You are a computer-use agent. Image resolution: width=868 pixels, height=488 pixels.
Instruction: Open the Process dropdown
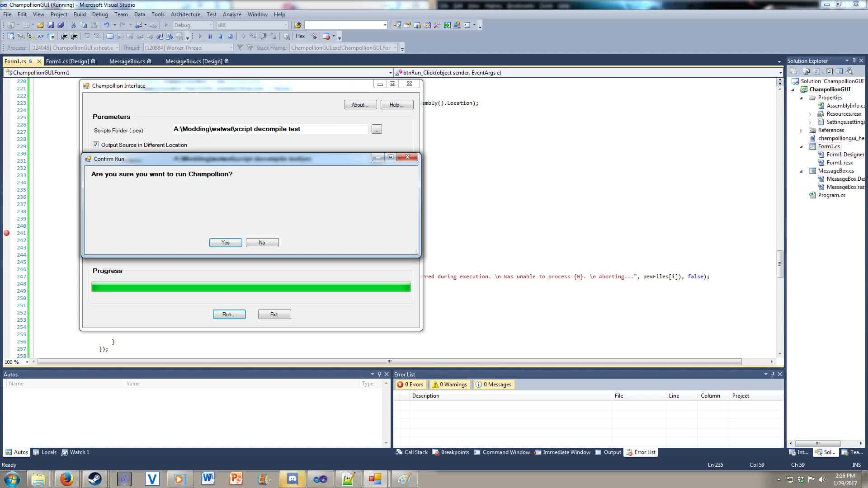pos(75,47)
